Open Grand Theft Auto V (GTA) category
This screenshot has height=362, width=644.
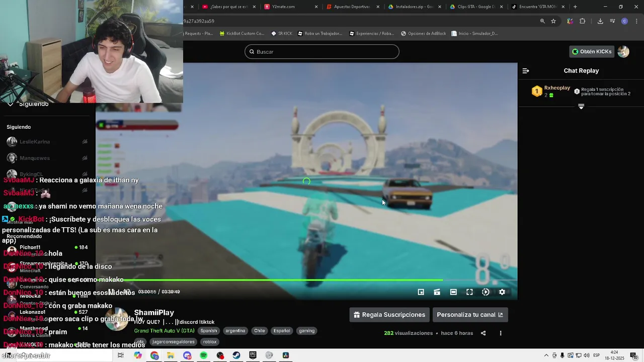tap(164, 331)
